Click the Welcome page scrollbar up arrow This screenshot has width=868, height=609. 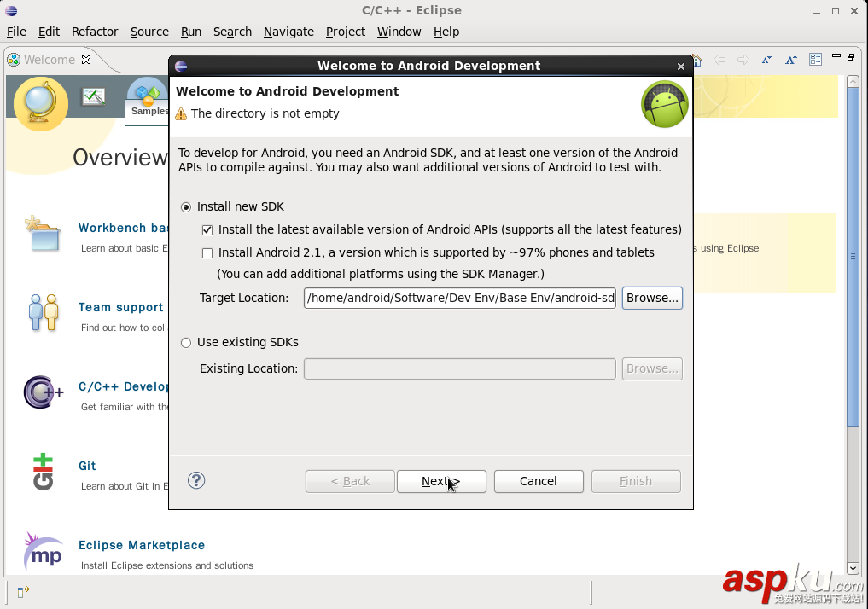853,81
